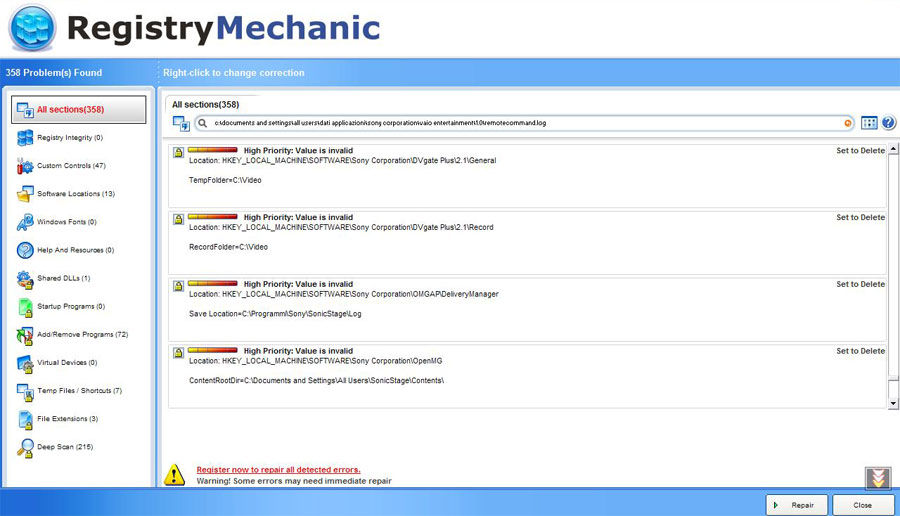The image size is (900, 516).
Task: Click the magnifier icon in search field
Action: 203,123
